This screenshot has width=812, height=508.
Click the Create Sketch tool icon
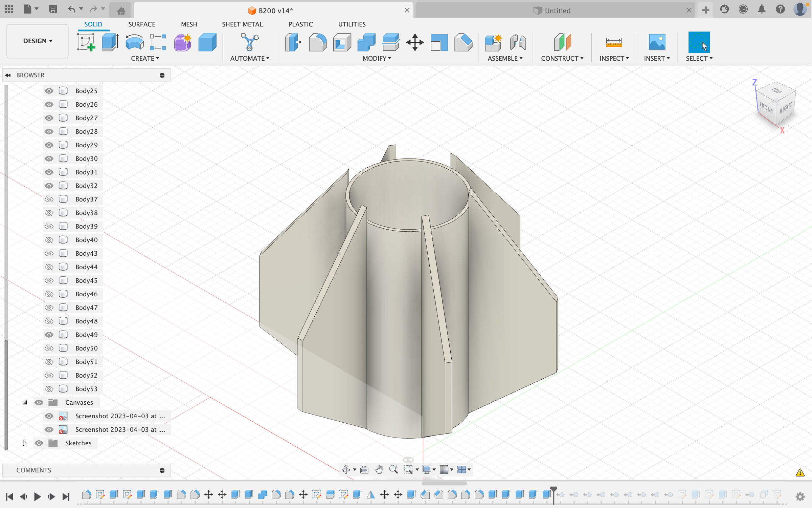[x=86, y=43]
